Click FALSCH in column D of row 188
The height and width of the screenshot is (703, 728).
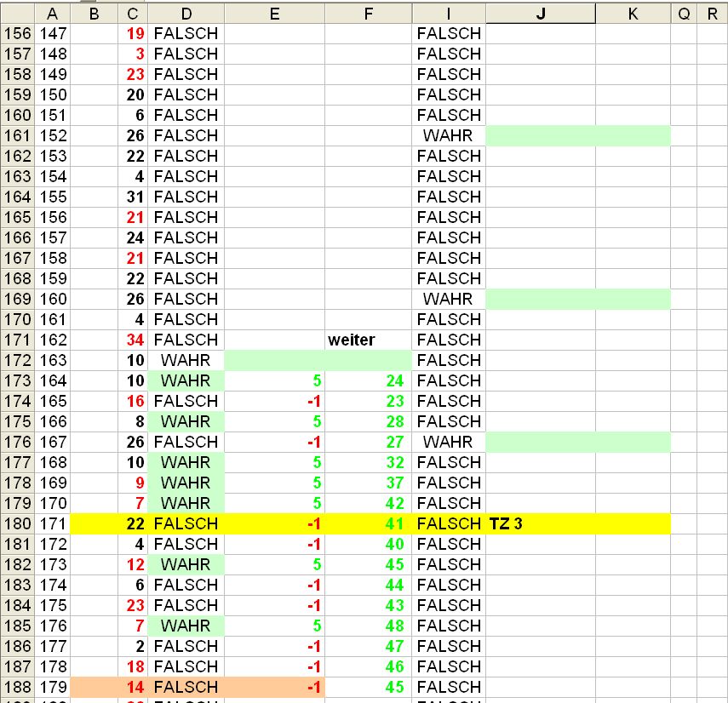tap(186, 687)
